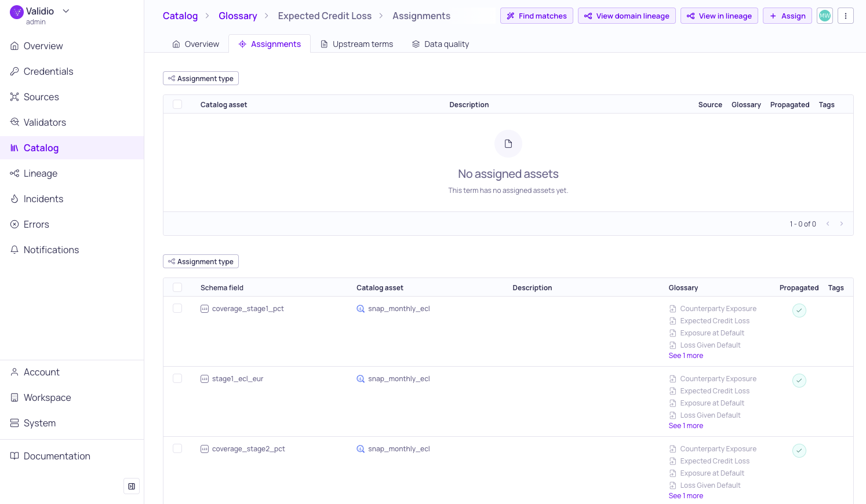Expand See 1 more in stage1_ecl_eur row
Image resolution: width=866 pixels, height=504 pixels.
tap(686, 426)
